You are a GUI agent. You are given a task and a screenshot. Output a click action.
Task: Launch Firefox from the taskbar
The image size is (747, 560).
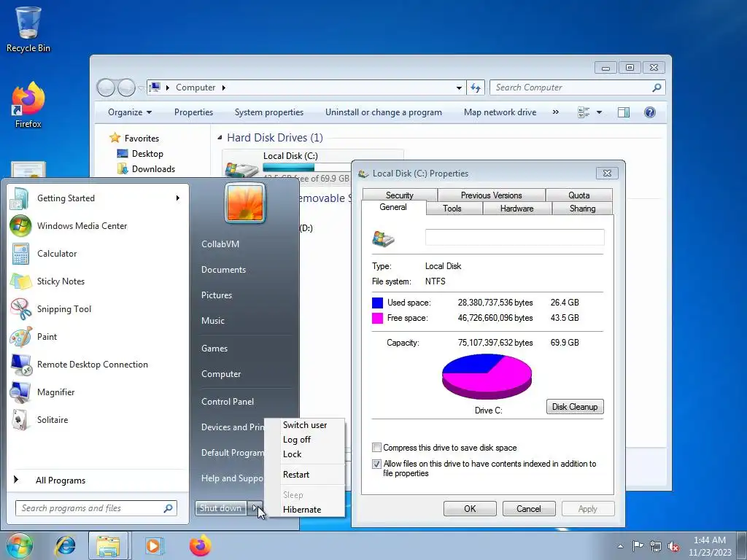tap(200, 545)
